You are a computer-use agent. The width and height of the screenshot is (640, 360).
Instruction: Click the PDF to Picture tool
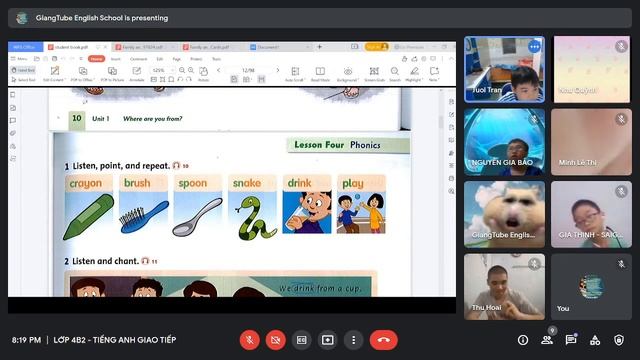tap(112, 74)
